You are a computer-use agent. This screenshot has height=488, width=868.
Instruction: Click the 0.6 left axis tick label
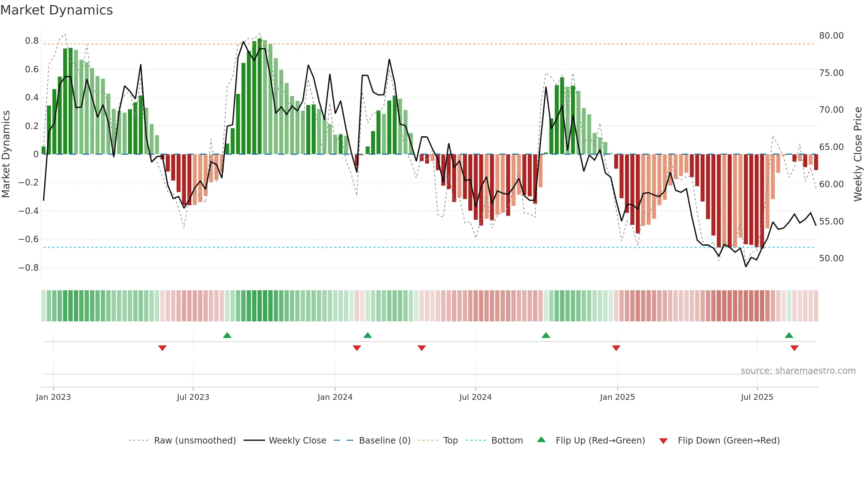[x=32, y=69]
